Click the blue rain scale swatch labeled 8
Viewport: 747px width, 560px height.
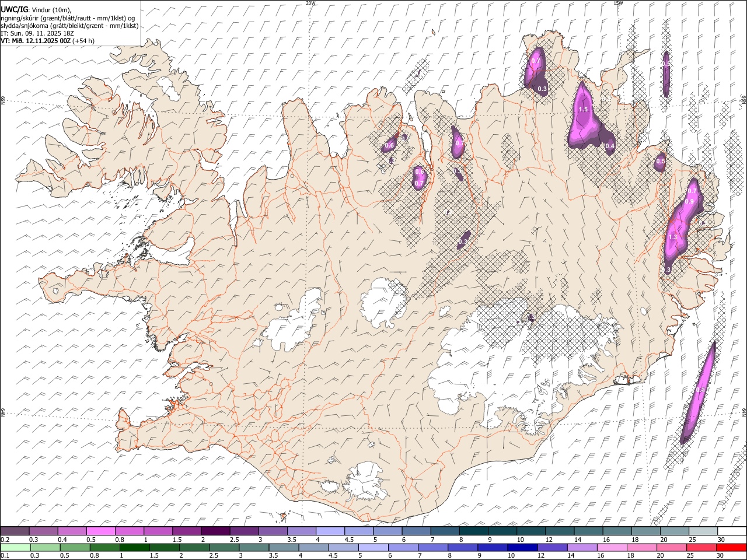[462, 548]
